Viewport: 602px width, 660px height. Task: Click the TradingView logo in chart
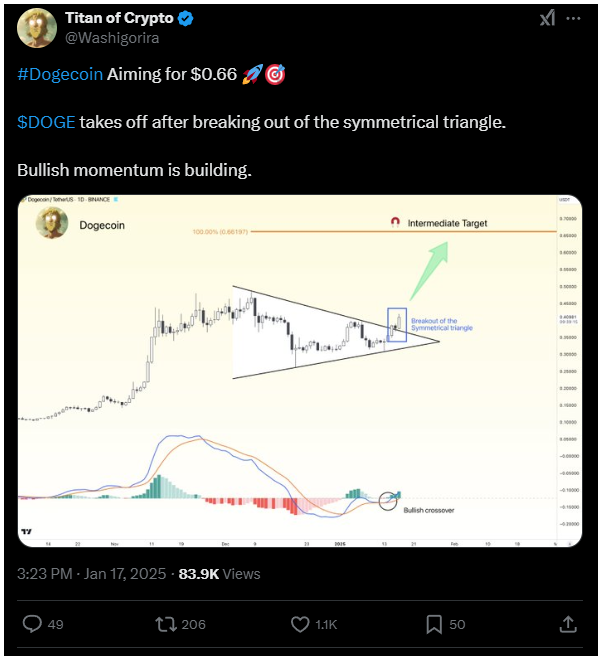[x=27, y=532]
